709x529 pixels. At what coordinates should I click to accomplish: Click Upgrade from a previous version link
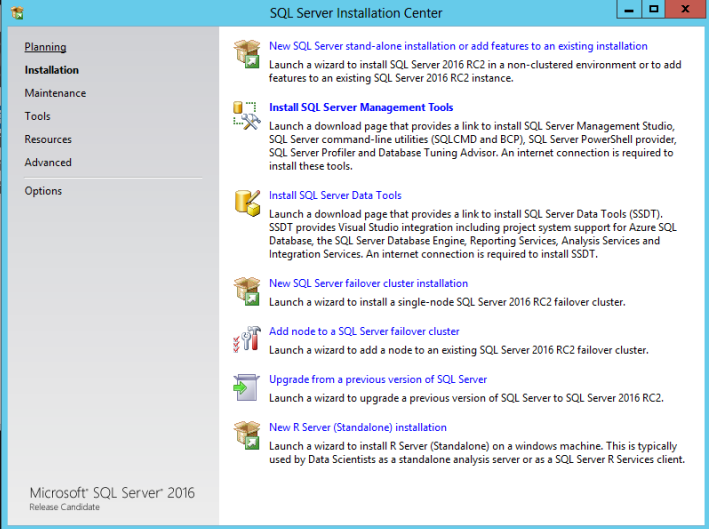coord(378,379)
